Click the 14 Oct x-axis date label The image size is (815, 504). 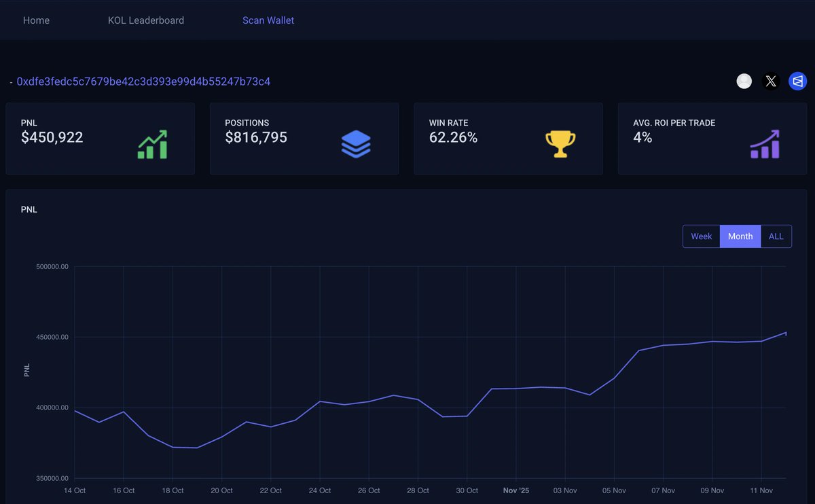click(75, 490)
